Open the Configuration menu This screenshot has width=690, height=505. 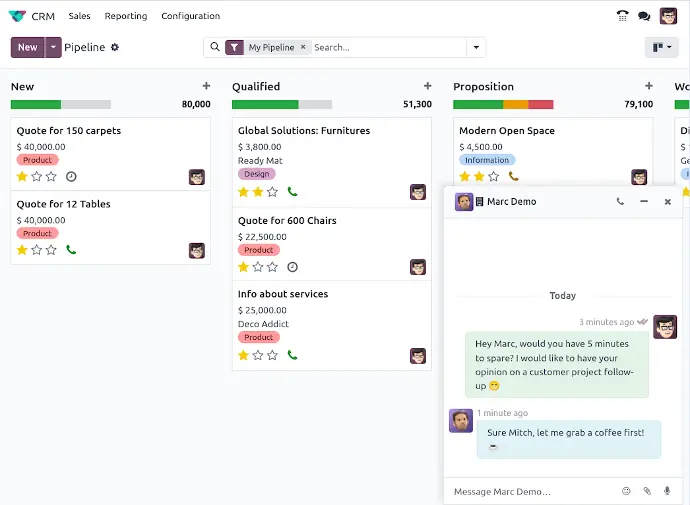tap(191, 16)
